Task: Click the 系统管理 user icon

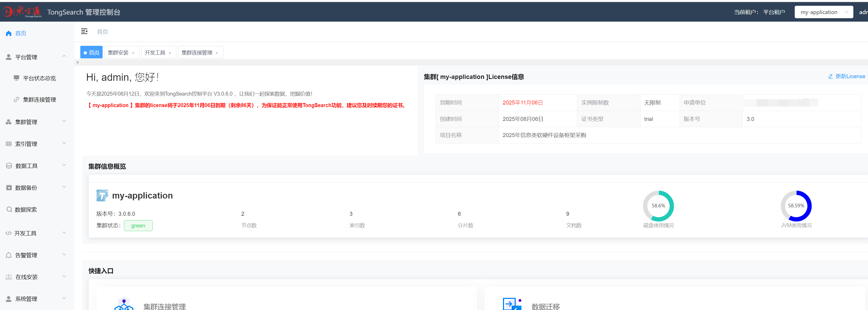Action: click(x=9, y=299)
